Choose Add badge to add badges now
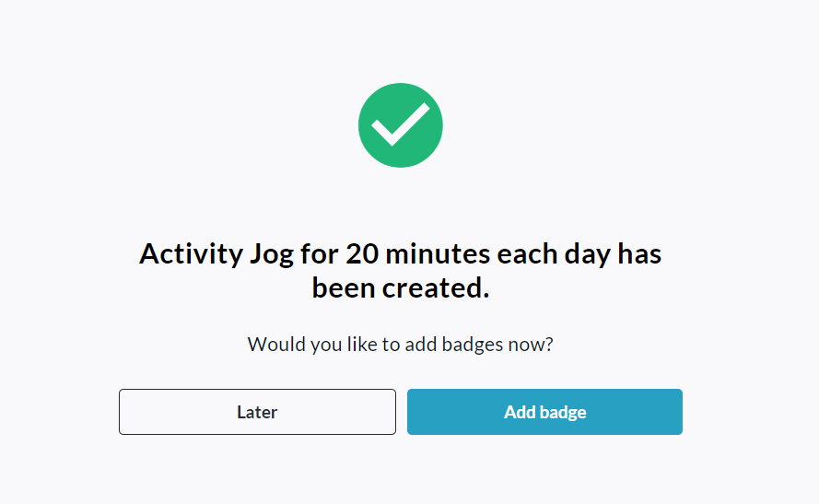 pos(544,412)
